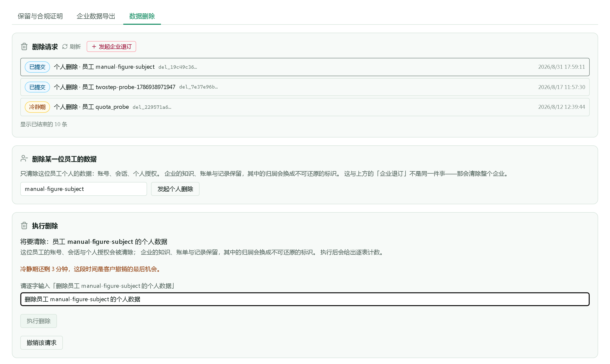Switch to 企业数据导出 tab
Screen dimensions: 610x364
pyautogui.click(x=96, y=16)
